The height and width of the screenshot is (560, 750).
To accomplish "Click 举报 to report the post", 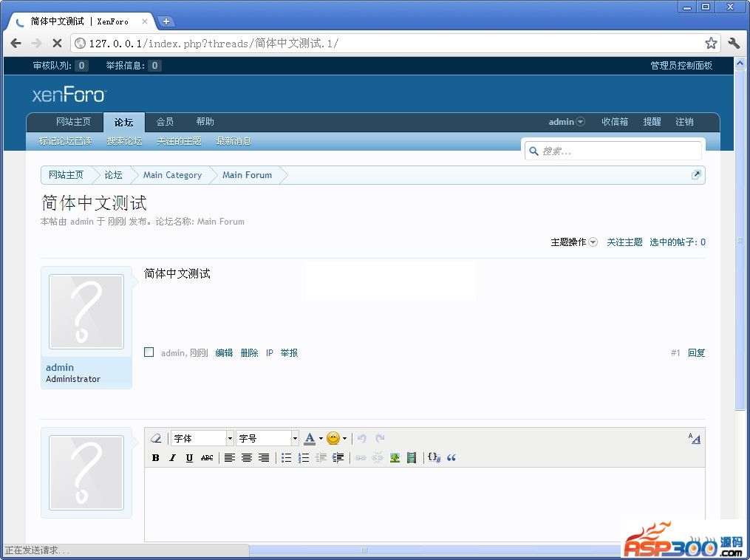I will (x=289, y=353).
